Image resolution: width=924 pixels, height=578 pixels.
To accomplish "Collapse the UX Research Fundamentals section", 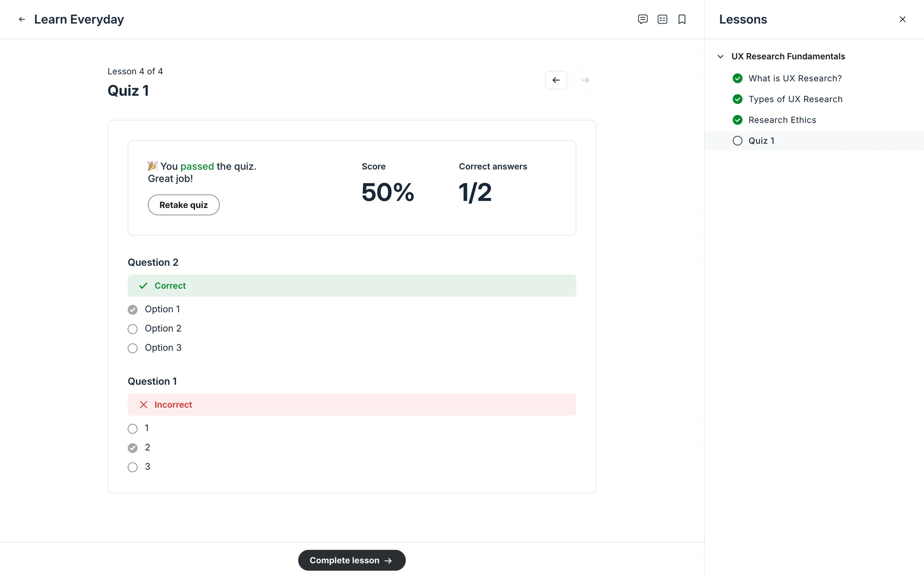I will (720, 56).
